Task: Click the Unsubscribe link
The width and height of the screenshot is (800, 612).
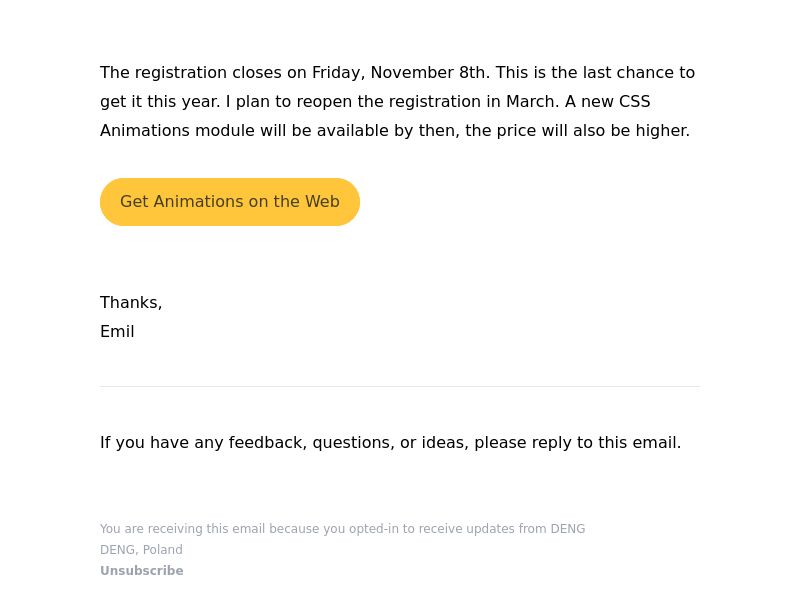Action: pyautogui.click(x=141, y=571)
